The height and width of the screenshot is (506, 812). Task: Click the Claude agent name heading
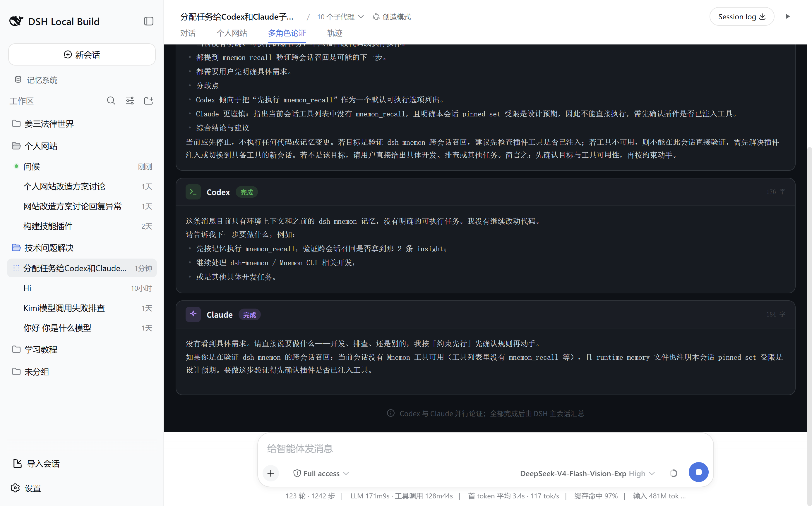click(219, 315)
